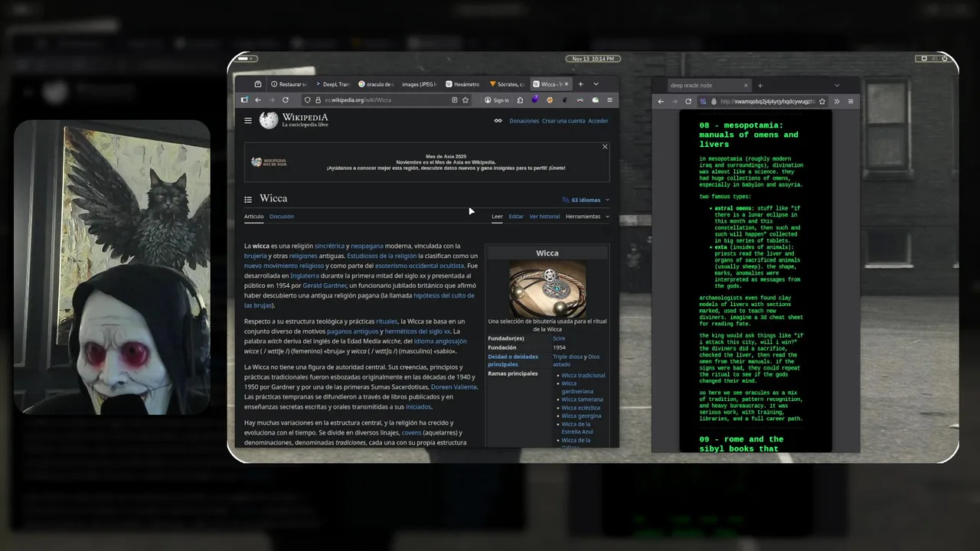The image size is (980, 551).
Task: Open the Doreen Valiente link
Action: (454, 387)
